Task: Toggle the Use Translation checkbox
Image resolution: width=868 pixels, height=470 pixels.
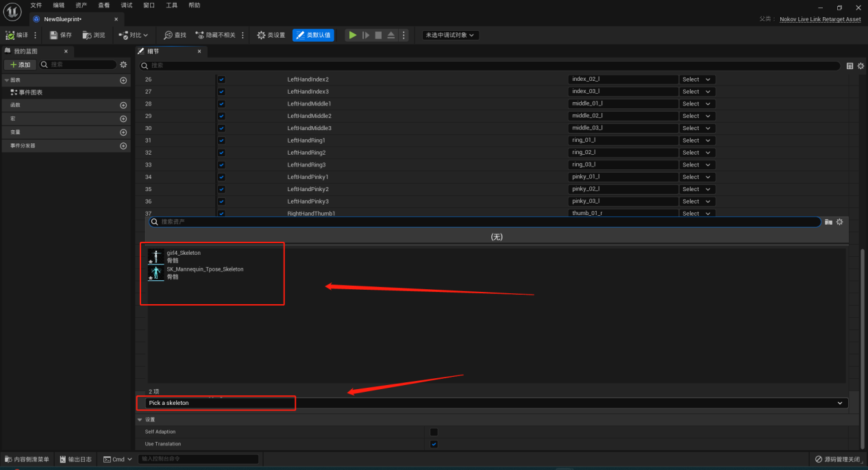Action: (434, 444)
